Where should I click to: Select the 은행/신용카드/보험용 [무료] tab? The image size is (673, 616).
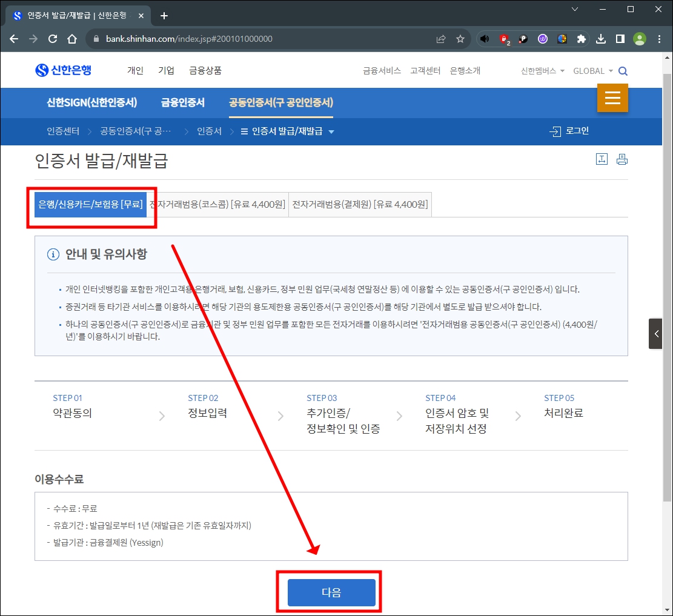(x=91, y=204)
